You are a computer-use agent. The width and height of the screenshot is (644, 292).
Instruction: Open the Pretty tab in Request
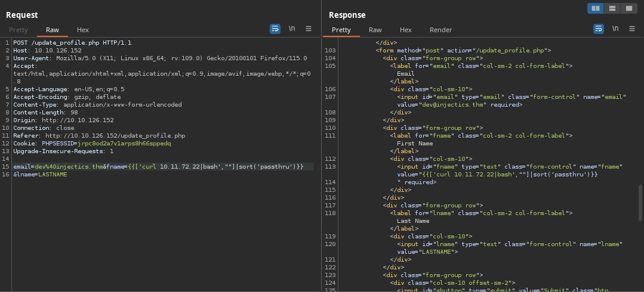19,30
